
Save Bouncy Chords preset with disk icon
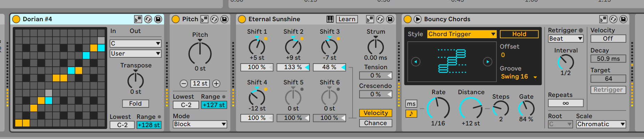(624, 19)
